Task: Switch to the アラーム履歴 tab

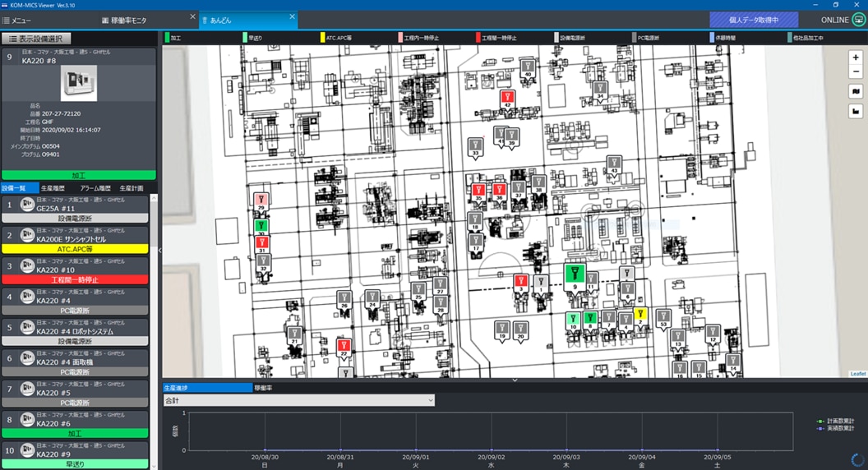Action: click(95, 188)
